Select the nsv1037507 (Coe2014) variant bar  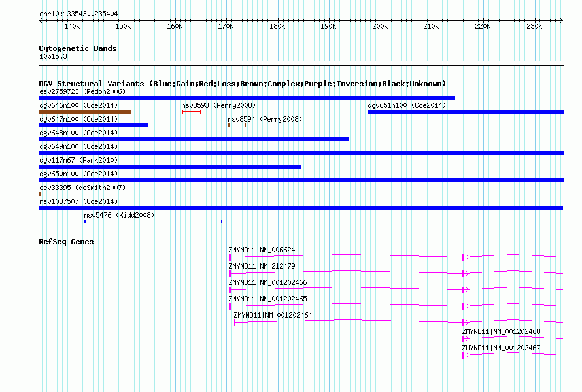(301, 208)
